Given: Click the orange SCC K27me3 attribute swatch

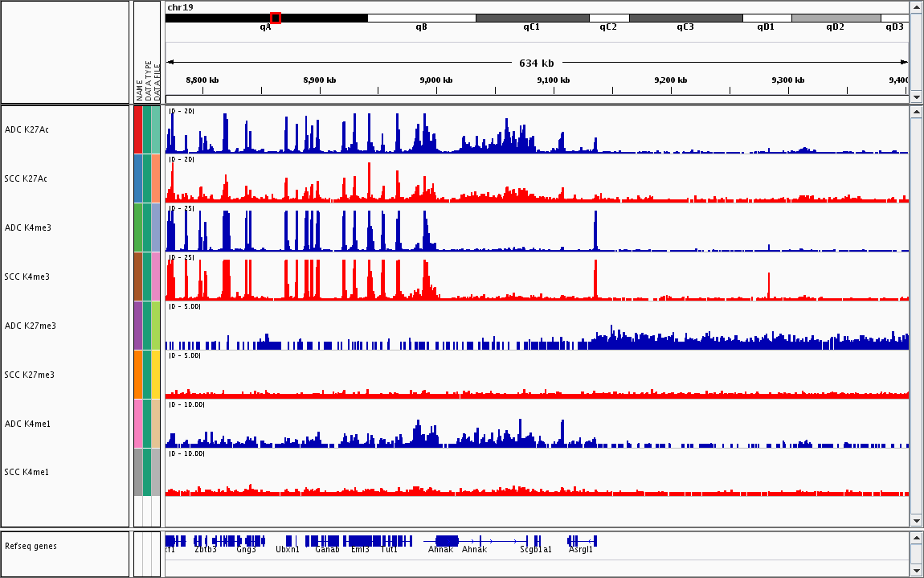Looking at the screenshot, I should [x=138, y=375].
